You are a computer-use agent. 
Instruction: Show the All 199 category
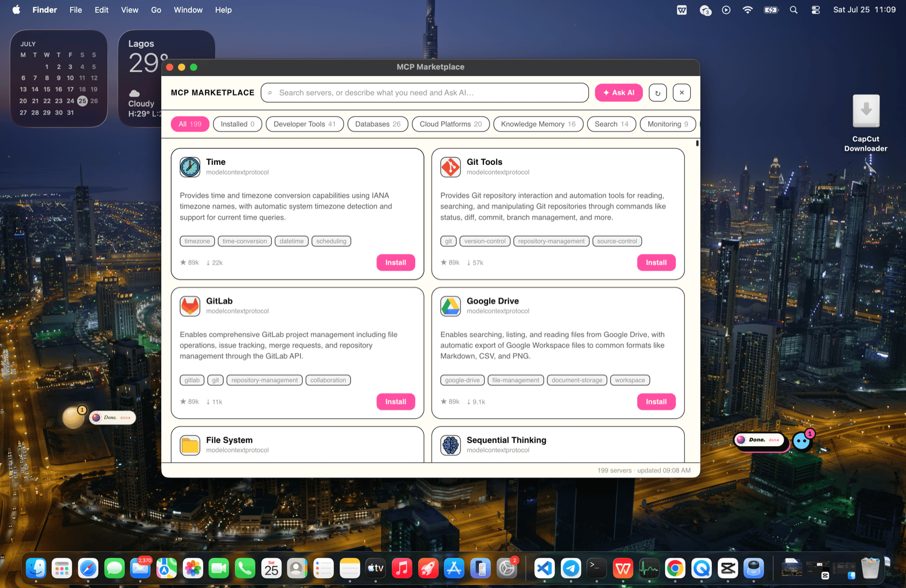190,124
